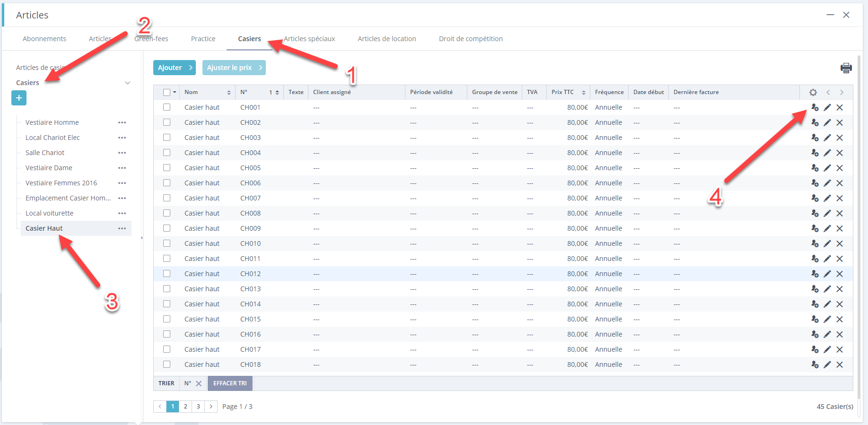This screenshot has height=425, width=868.
Task: Select Vestiaire Dame category in sidebar
Action: (49, 168)
